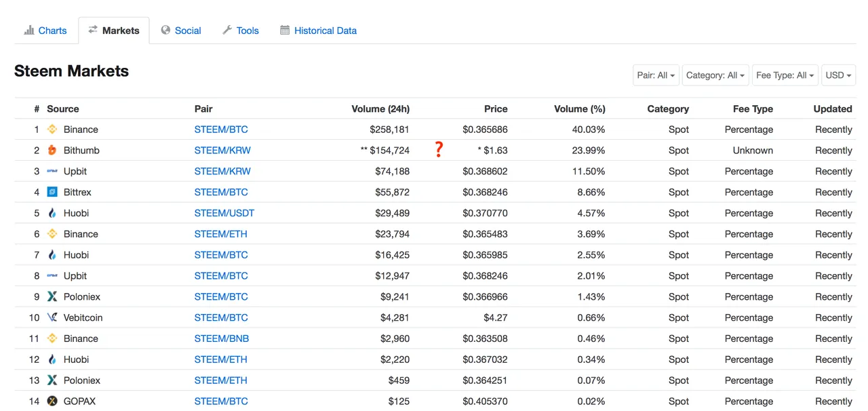Click the Poloniex logo in row 9
The image size is (868, 411).
[x=52, y=297]
